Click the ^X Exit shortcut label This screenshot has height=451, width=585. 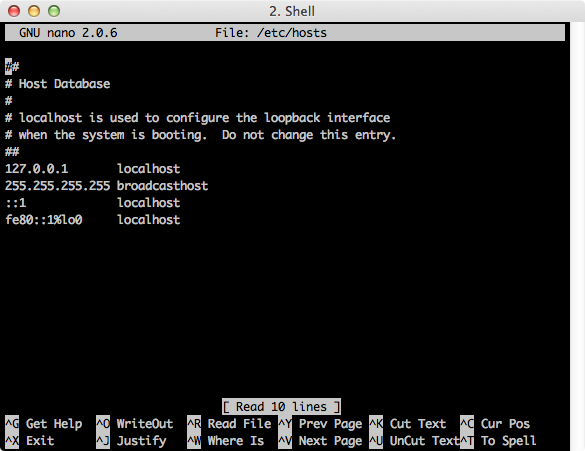click(30, 441)
